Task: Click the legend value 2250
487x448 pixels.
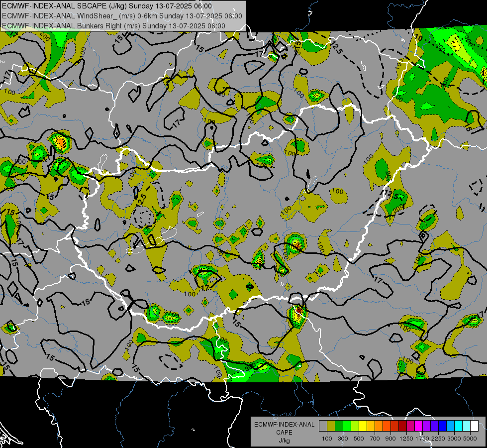Action: tap(438, 439)
